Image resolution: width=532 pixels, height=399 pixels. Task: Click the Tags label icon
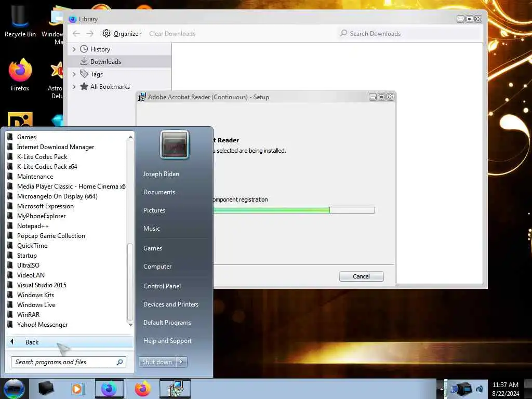coord(84,74)
